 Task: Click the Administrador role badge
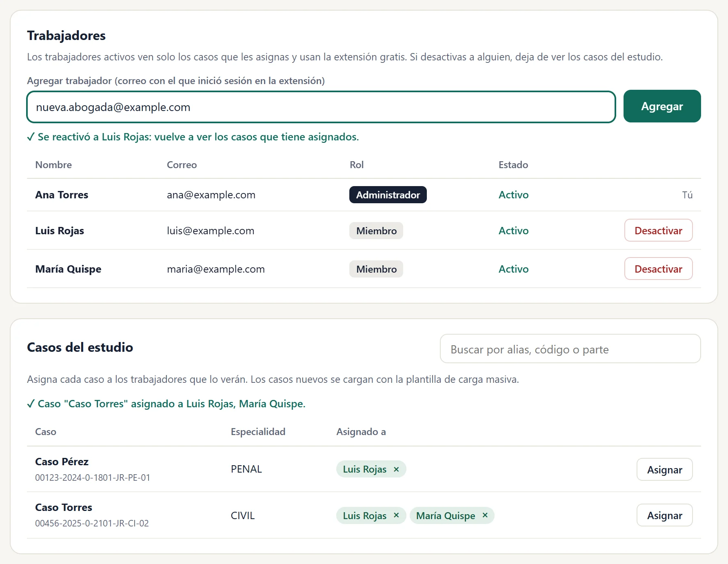(388, 195)
